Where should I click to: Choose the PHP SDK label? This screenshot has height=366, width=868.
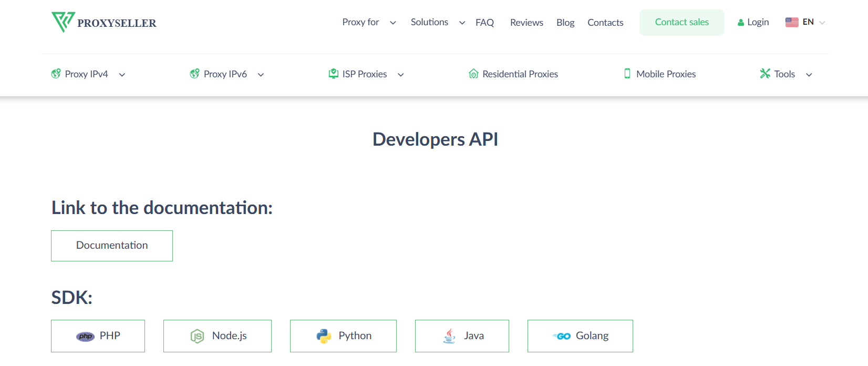click(x=110, y=335)
